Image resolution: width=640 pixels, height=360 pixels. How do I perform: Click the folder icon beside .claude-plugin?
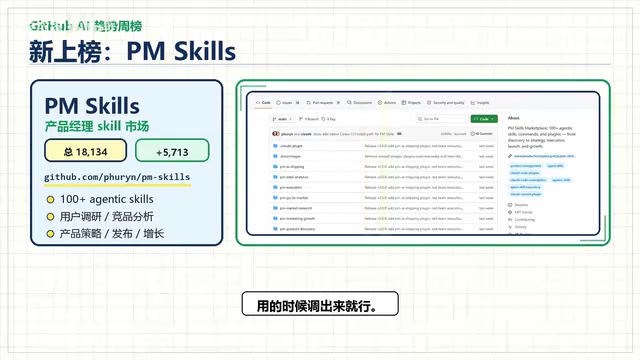pyautogui.click(x=275, y=146)
